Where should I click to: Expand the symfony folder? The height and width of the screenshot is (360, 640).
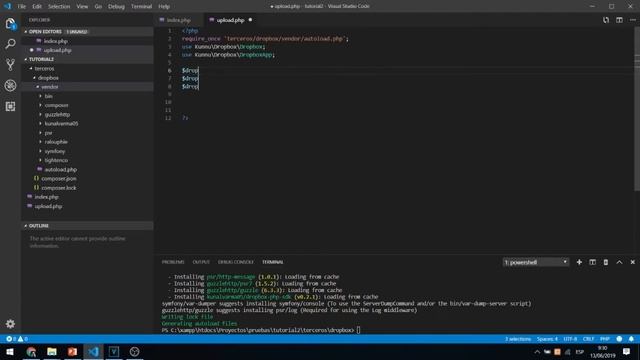(x=55, y=151)
